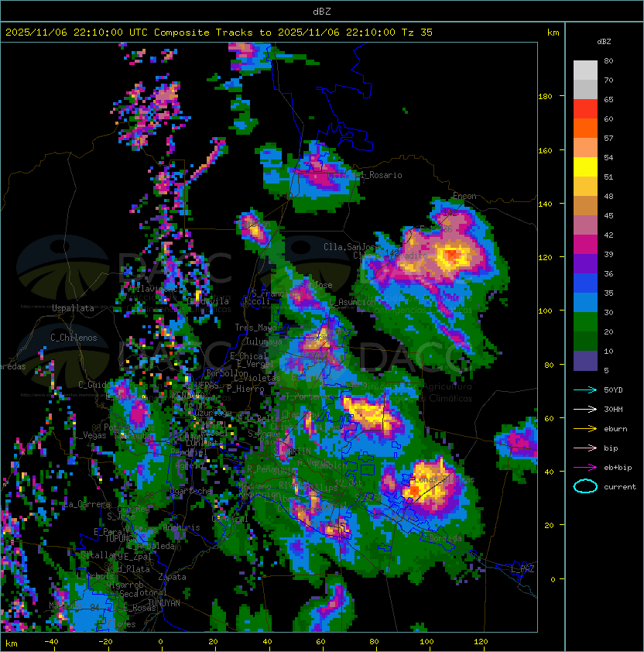Click the pink bip arrow in legend
This screenshot has height=652, width=644.
[585, 448]
